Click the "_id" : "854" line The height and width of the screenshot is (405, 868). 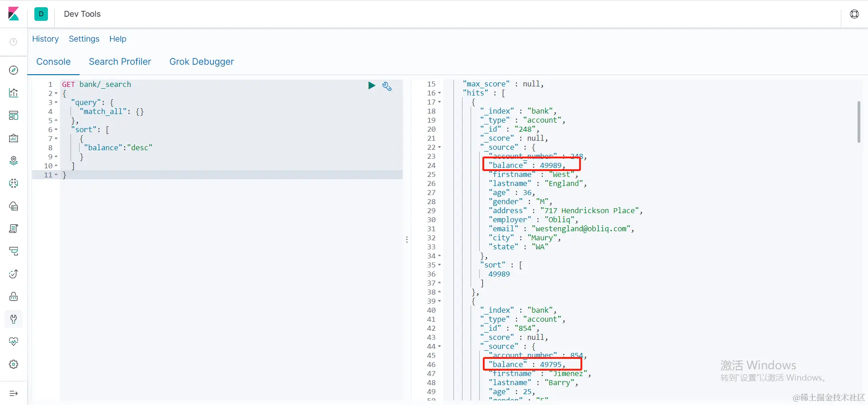[509, 329]
